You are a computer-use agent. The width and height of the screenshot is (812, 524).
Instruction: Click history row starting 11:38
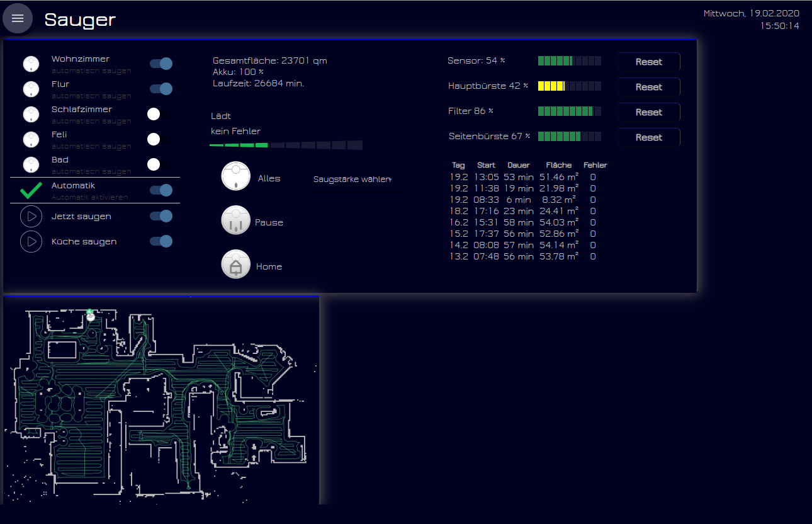coord(523,188)
